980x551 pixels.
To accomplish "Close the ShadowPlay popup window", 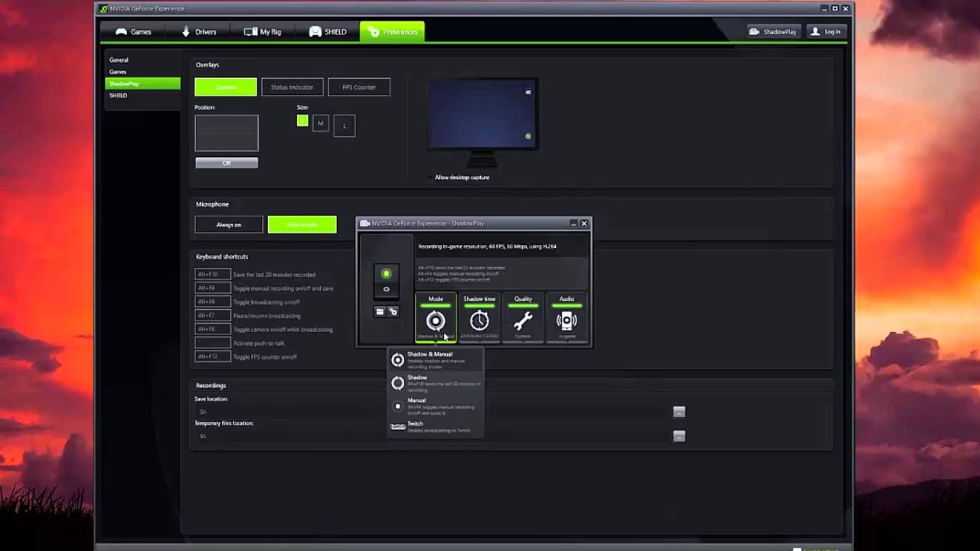I will pos(584,223).
